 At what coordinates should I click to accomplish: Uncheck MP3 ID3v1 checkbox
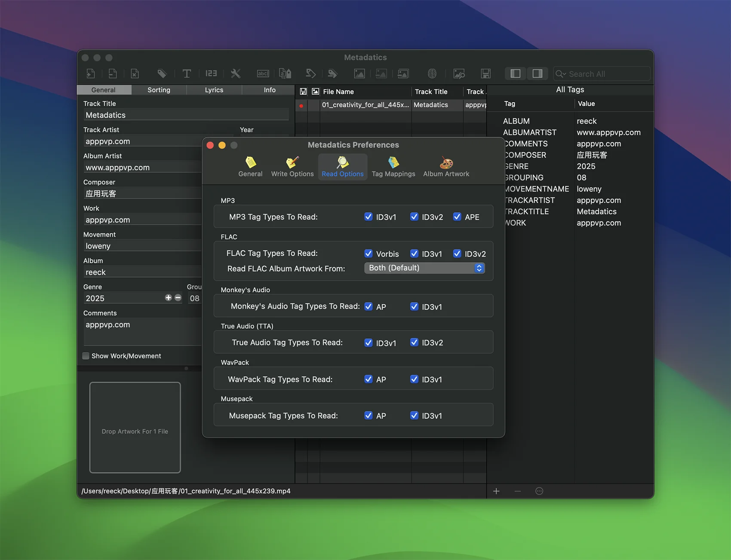click(x=369, y=217)
